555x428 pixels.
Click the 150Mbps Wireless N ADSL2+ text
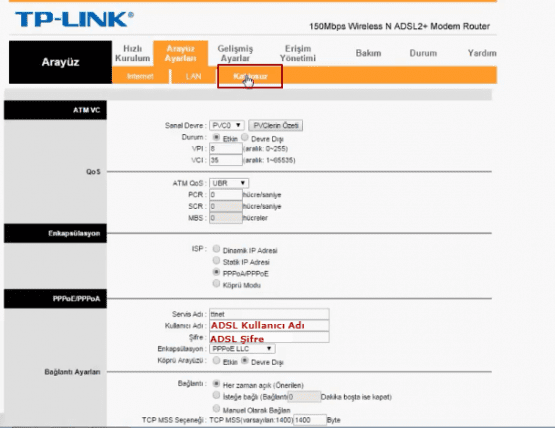[x=399, y=26]
